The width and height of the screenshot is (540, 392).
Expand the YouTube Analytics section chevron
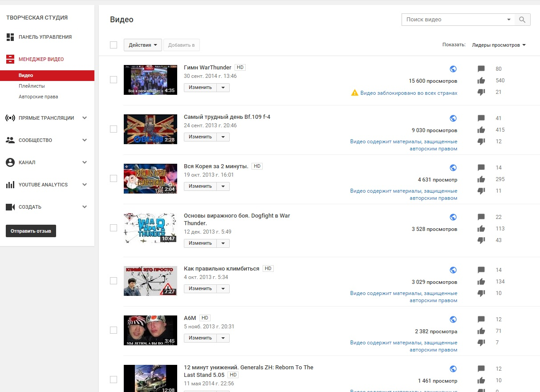(85, 185)
